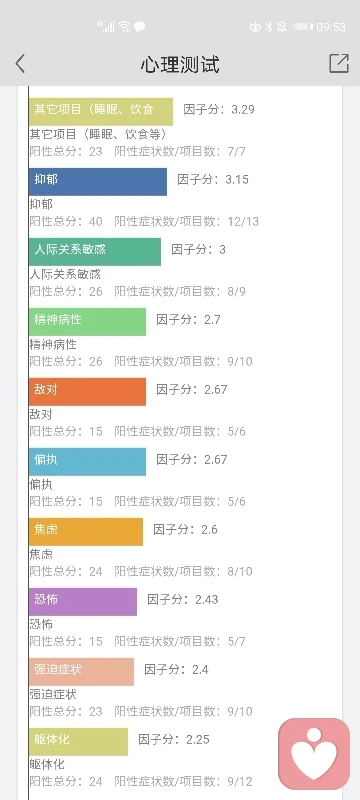Tap the 心理测试 page title
Image resolution: width=360 pixels, height=800 pixels.
point(180,65)
